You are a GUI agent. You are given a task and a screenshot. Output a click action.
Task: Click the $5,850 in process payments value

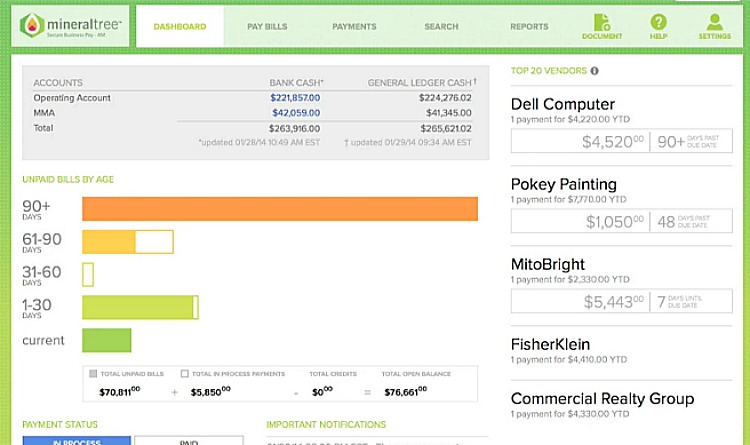[x=210, y=392]
